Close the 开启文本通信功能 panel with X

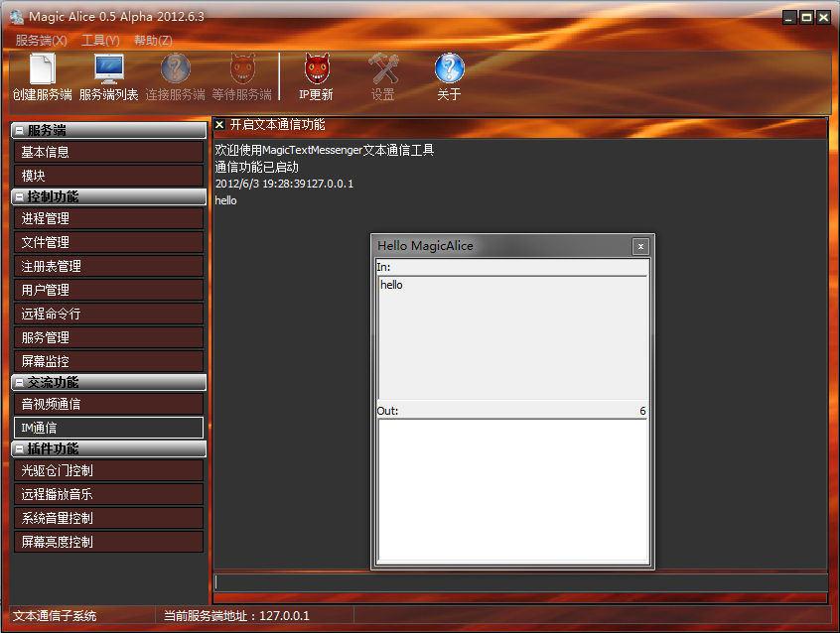(219, 125)
